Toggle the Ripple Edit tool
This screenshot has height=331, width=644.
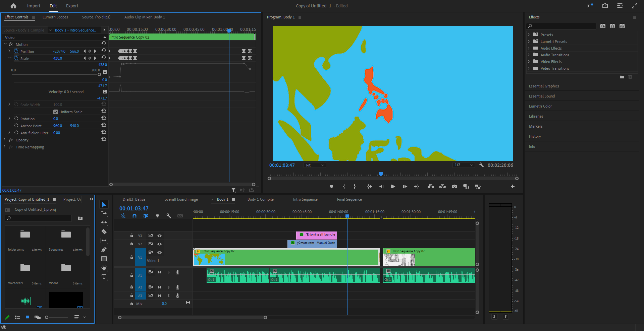pos(104,222)
